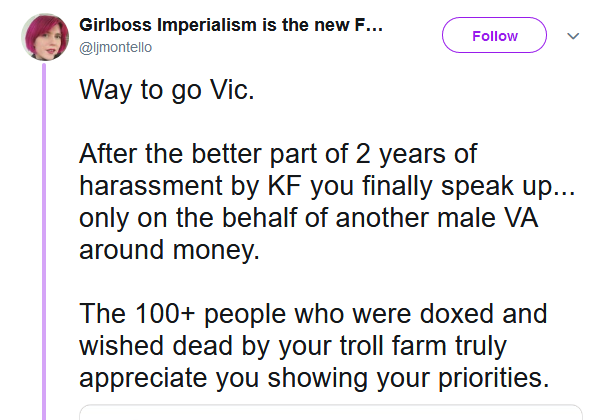The image size is (614, 420).
Task: Click the 'KF' abbreviation in the tweet
Action: pos(284,186)
